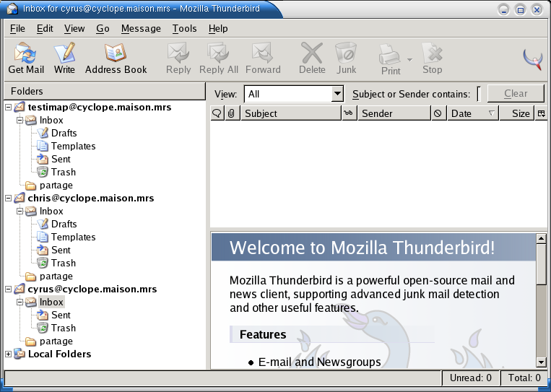Expand the Local Folders tree
The image size is (551, 392).
(x=9, y=354)
